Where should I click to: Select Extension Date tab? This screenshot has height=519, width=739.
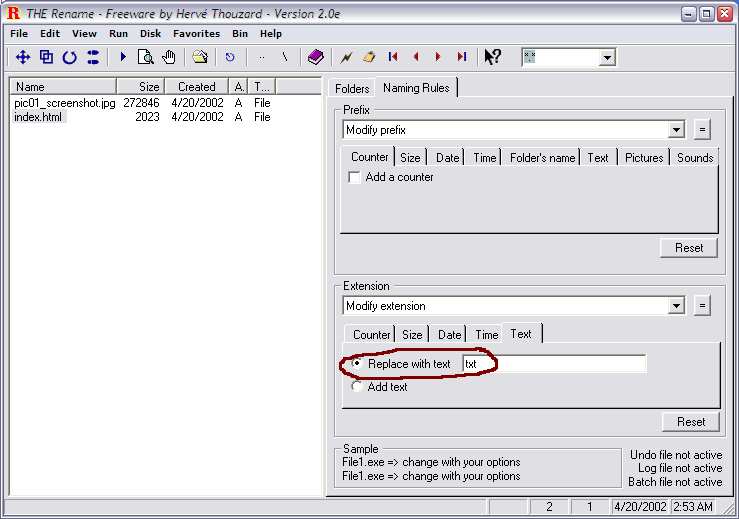[449, 335]
